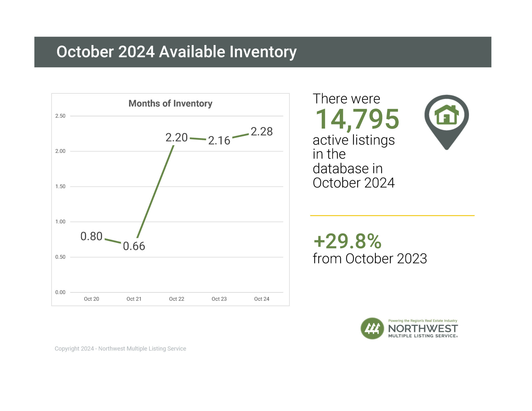Select the 2.16 data point label
Viewport: 532px width, 411px height.
click(219, 140)
